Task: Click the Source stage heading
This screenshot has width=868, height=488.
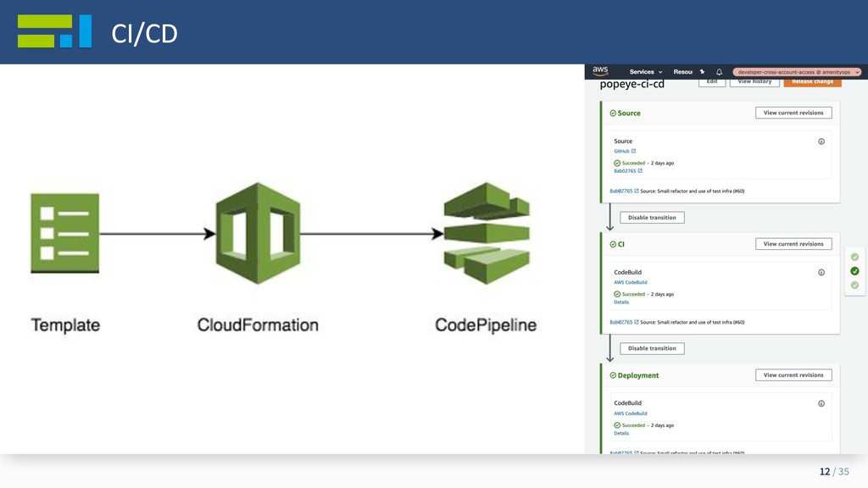Action: pos(629,114)
